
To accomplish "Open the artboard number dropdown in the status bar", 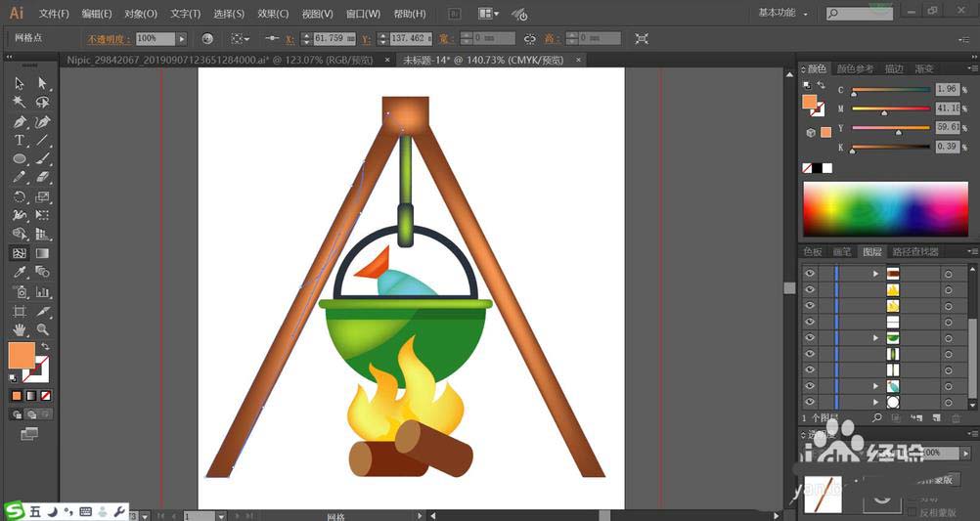I will click(x=221, y=516).
